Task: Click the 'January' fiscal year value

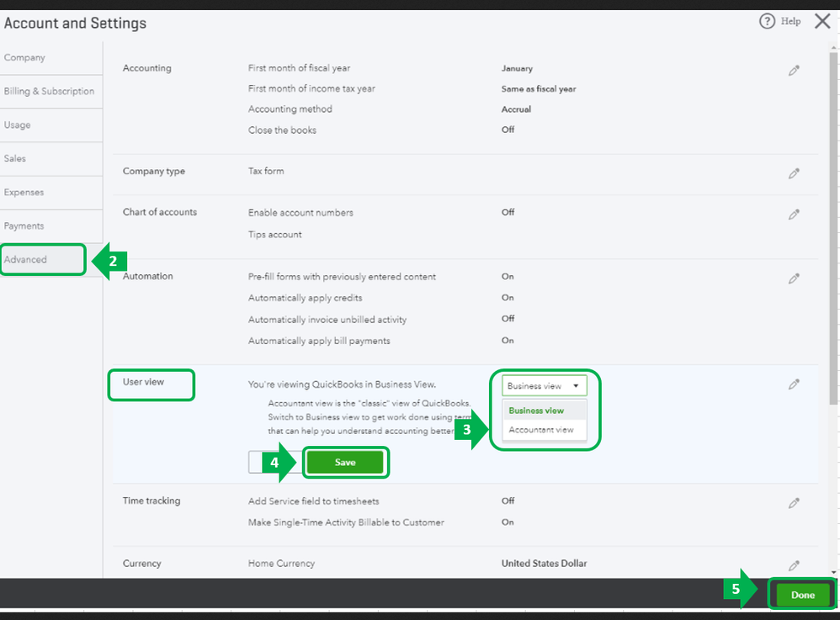Action: tap(517, 68)
